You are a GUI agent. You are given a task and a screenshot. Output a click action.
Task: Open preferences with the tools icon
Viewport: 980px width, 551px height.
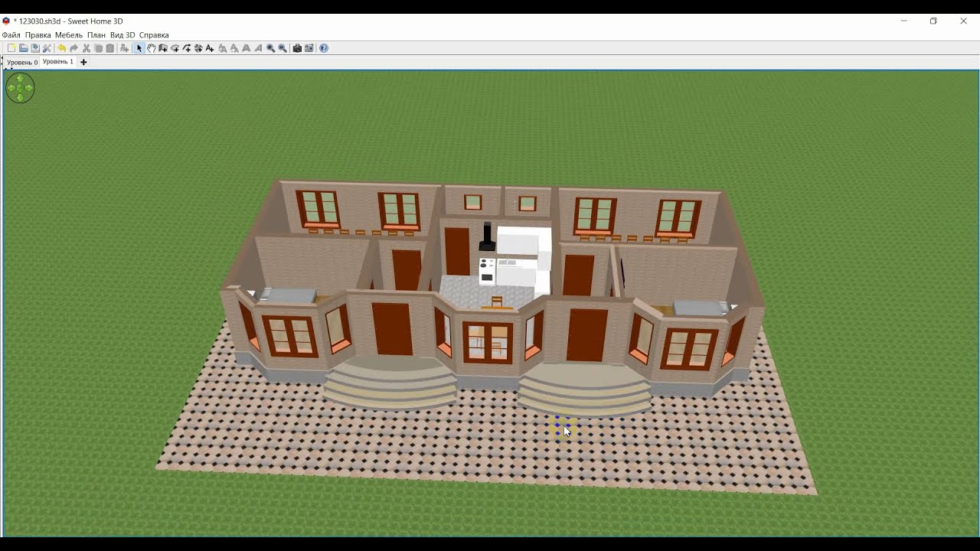[x=47, y=48]
